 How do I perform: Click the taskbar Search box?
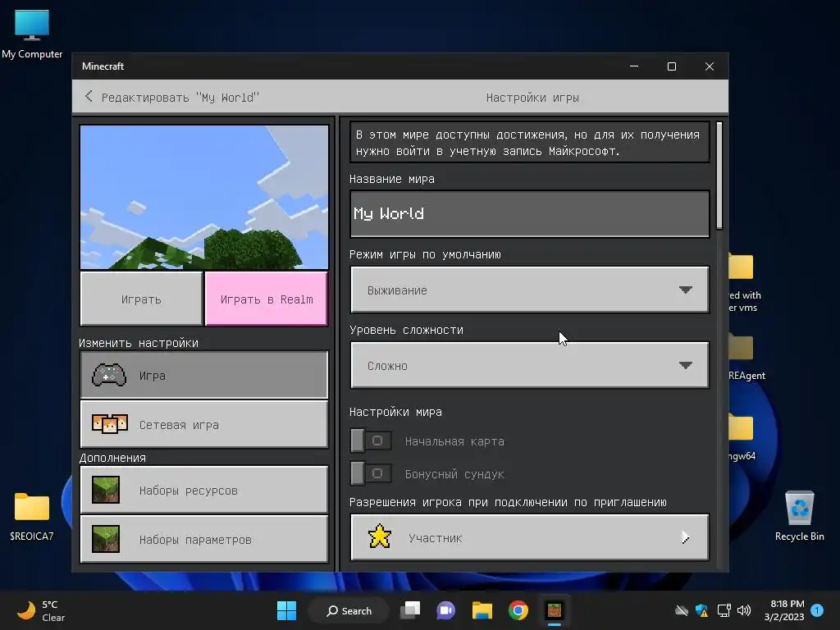tap(349, 610)
